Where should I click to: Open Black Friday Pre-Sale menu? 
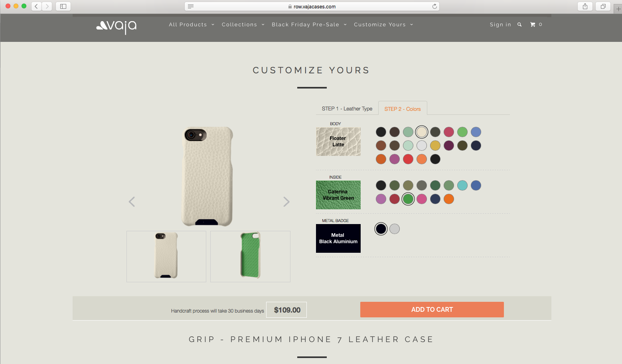pos(309,25)
